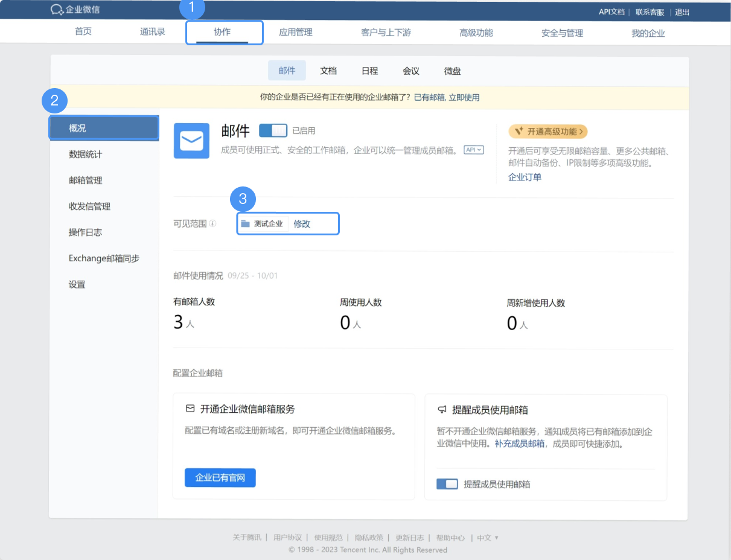This screenshot has width=731, height=560.
Task: Open the 通讯录 tab
Action: 153,32
